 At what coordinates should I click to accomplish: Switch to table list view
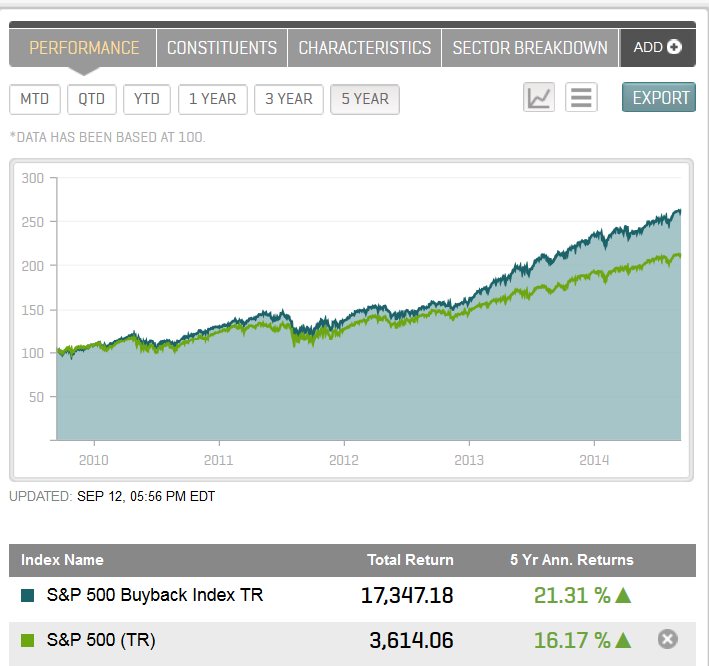[x=581, y=98]
